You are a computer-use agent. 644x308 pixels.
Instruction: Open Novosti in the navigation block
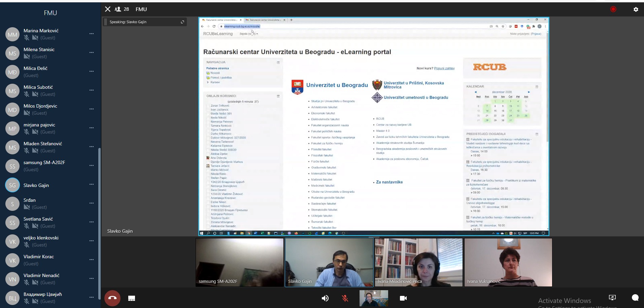[215, 73]
